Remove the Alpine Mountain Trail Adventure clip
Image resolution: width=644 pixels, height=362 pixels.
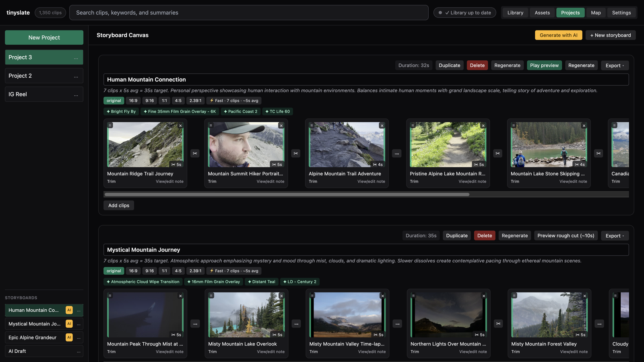[382, 125]
